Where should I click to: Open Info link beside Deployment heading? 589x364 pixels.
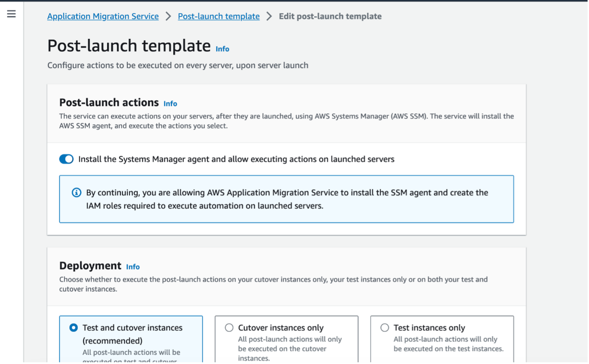[x=133, y=267]
